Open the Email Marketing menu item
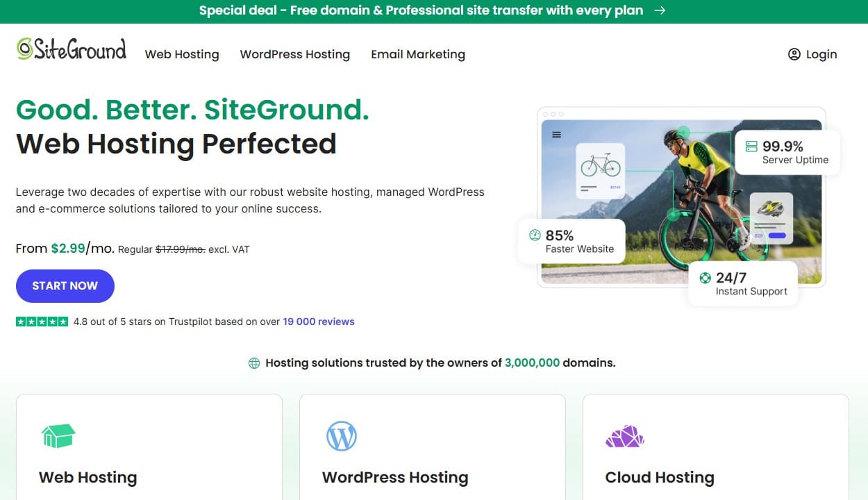The height and width of the screenshot is (500, 868). pos(418,54)
